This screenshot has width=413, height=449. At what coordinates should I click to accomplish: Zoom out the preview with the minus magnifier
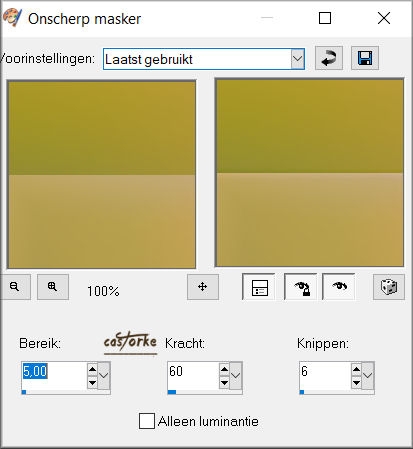pyautogui.click(x=15, y=287)
